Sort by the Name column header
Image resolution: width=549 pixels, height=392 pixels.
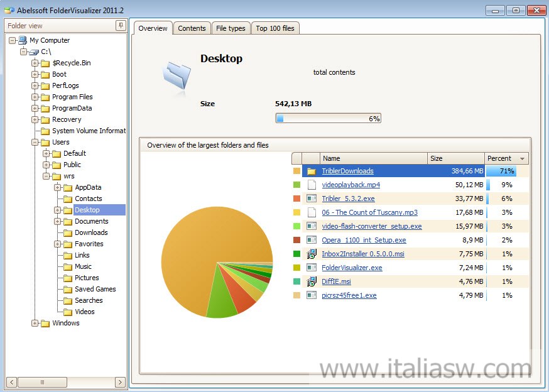373,158
